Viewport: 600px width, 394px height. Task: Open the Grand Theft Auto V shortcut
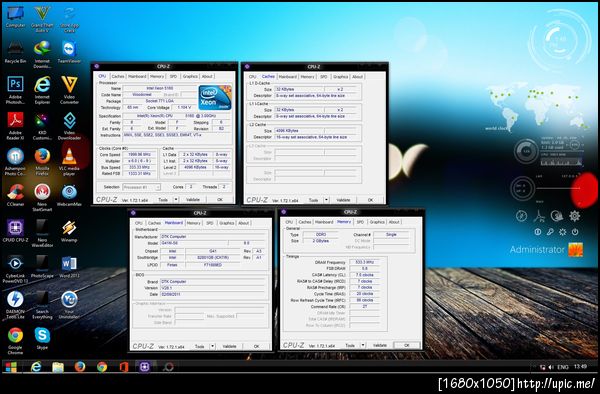[42, 18]
